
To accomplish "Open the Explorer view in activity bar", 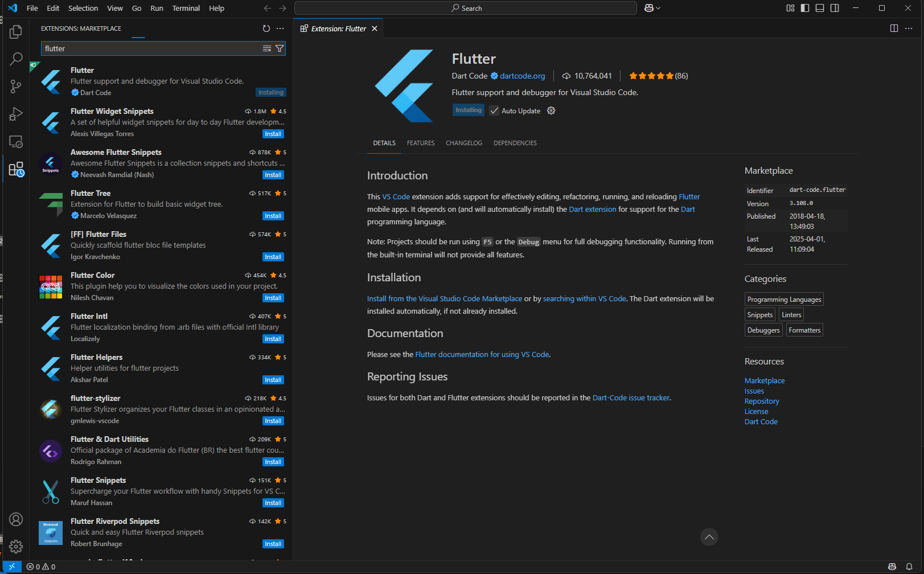I will coord(16,32).
